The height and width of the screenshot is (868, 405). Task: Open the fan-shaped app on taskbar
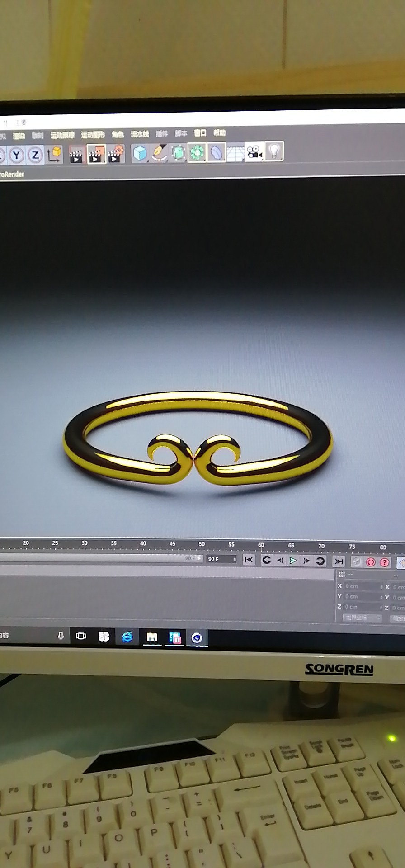(104, 637)
